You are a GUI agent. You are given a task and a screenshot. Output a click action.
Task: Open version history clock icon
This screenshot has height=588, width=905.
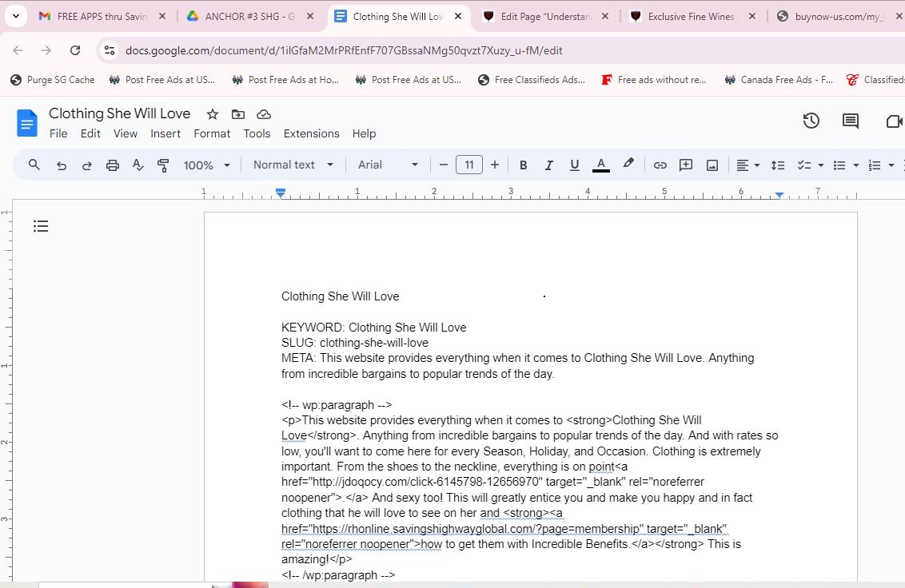pyautogui.click(x=811, y=121)
